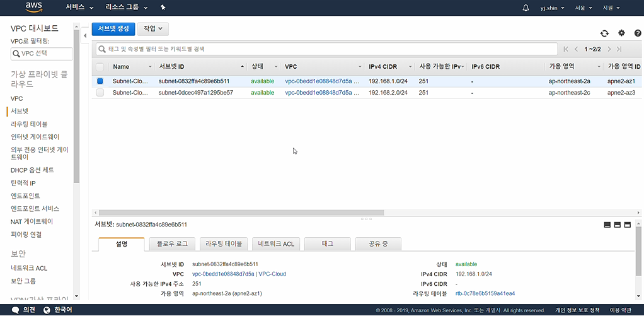The image size is (644, 316).
Task: Click the sidebar vertical scrollbar
Action: [76, 106]
